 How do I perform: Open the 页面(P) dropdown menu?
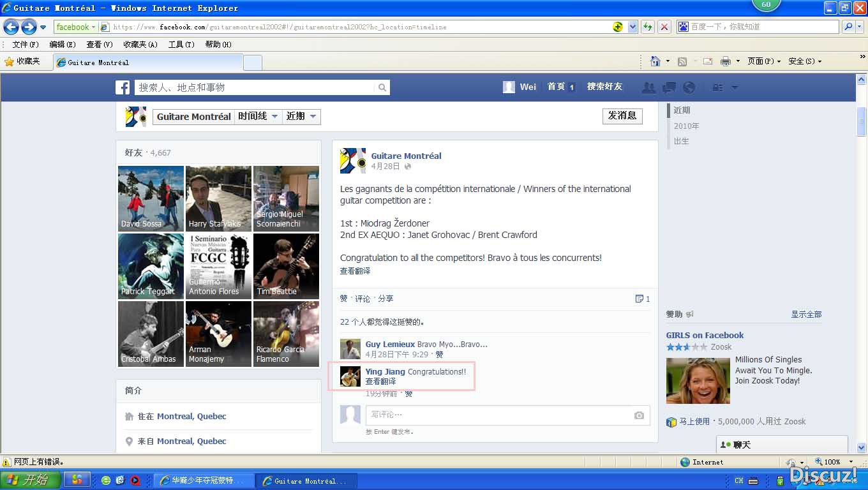[764, 61]
